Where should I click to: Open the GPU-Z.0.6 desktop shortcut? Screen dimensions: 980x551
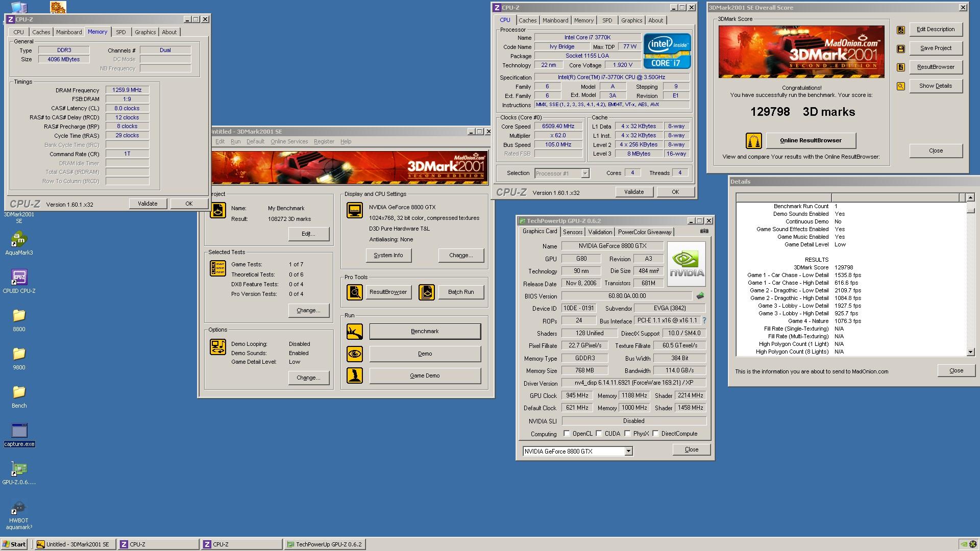19,473
